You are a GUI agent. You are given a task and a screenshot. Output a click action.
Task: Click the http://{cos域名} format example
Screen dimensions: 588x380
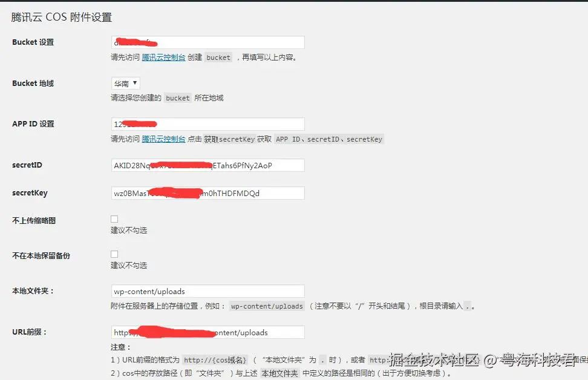[215, 360]
